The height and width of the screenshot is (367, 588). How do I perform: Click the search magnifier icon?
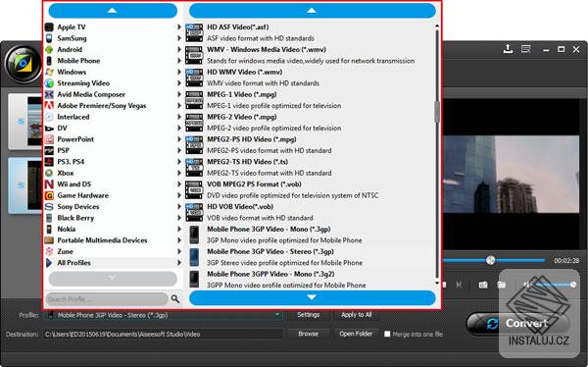click(x=175, y=299)
